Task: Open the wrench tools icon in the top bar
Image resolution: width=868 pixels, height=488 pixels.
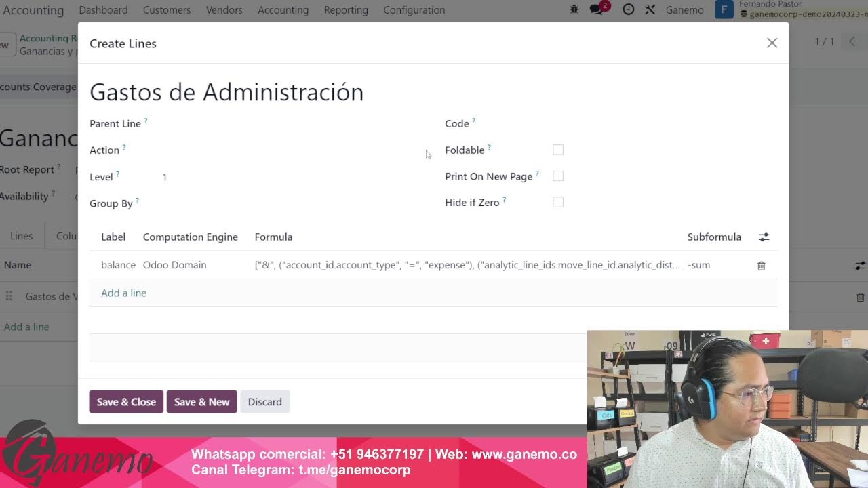Action: tap(650, 10)
